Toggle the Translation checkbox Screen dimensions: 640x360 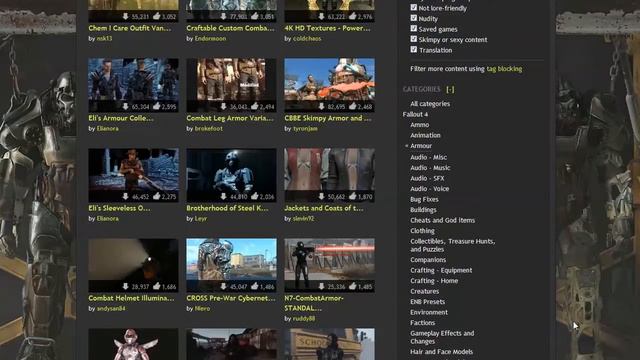414,49
